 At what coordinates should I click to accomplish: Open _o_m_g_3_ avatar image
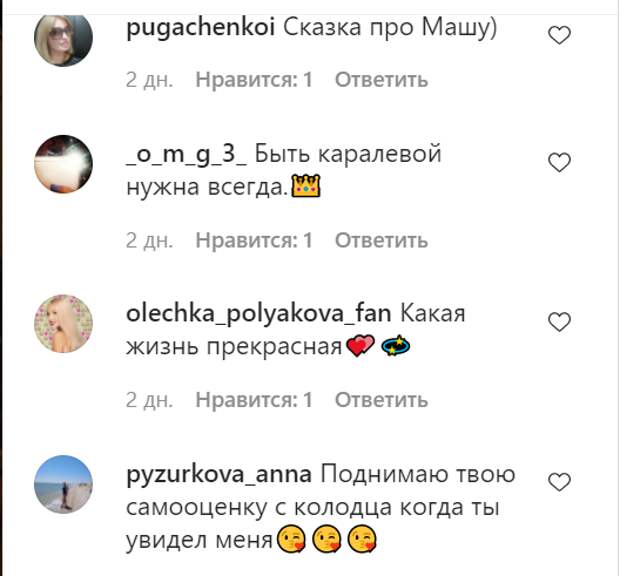point(63,164)
